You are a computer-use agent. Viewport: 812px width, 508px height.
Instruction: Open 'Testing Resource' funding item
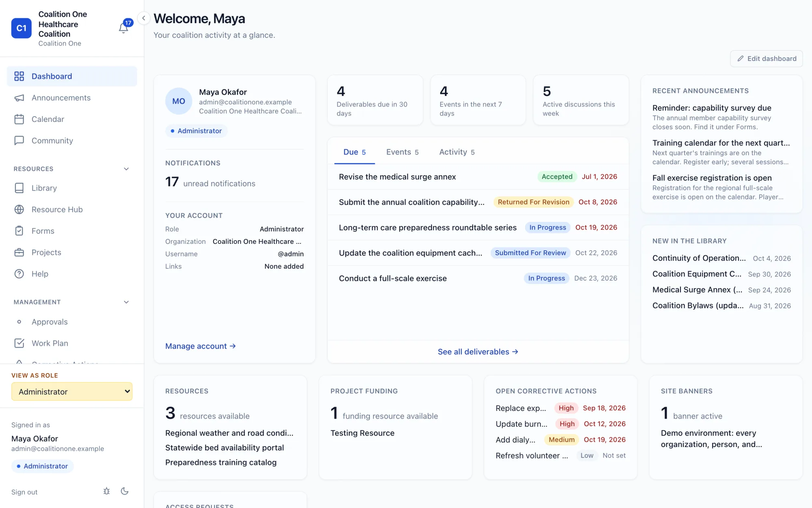coord(363,433)
